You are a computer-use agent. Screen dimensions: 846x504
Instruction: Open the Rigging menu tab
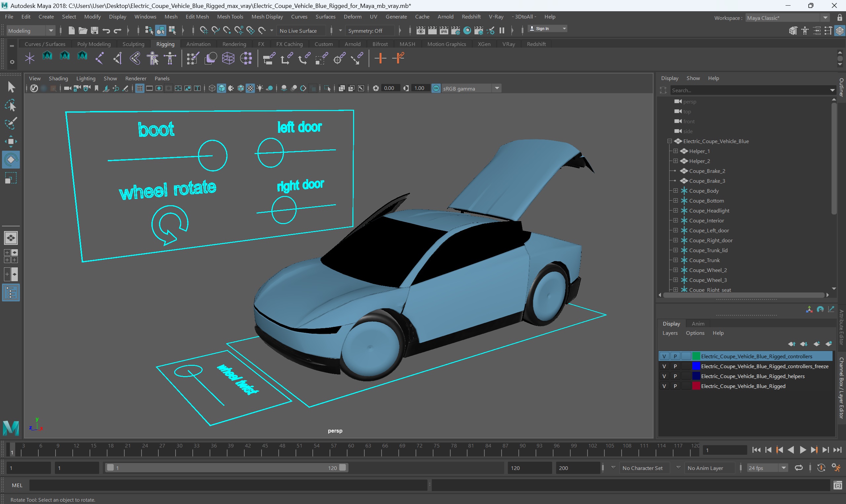(x=165, y=43)
